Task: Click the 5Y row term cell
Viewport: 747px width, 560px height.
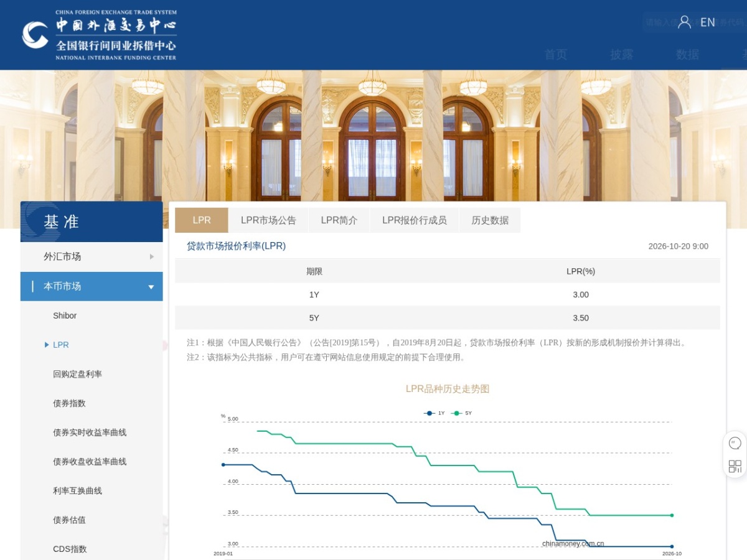Action: click(x=314, y=318)
